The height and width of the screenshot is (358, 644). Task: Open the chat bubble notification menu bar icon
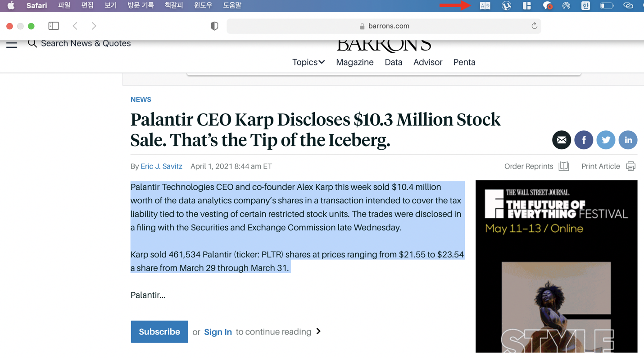click(547, 6)
